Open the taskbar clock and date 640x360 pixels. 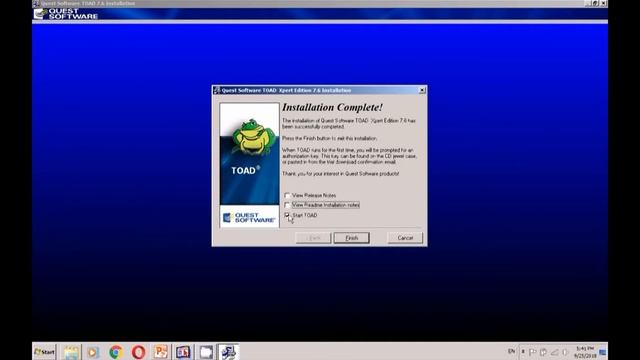coord(585,352)
